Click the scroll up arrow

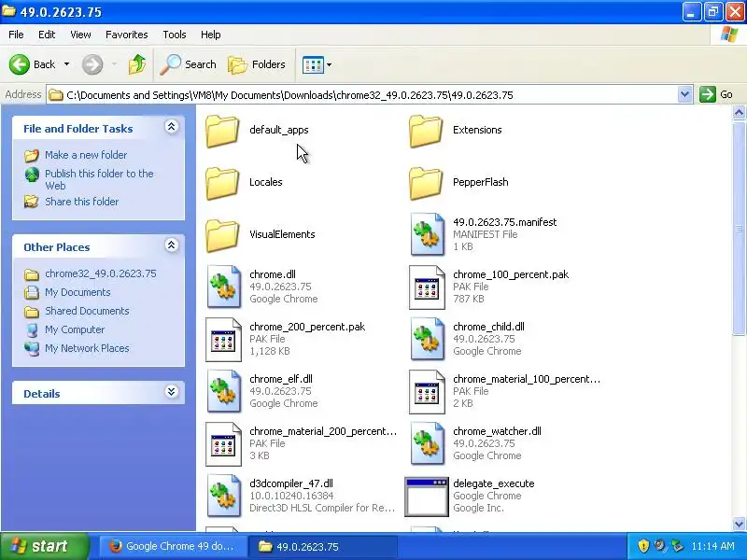(739, 113)
